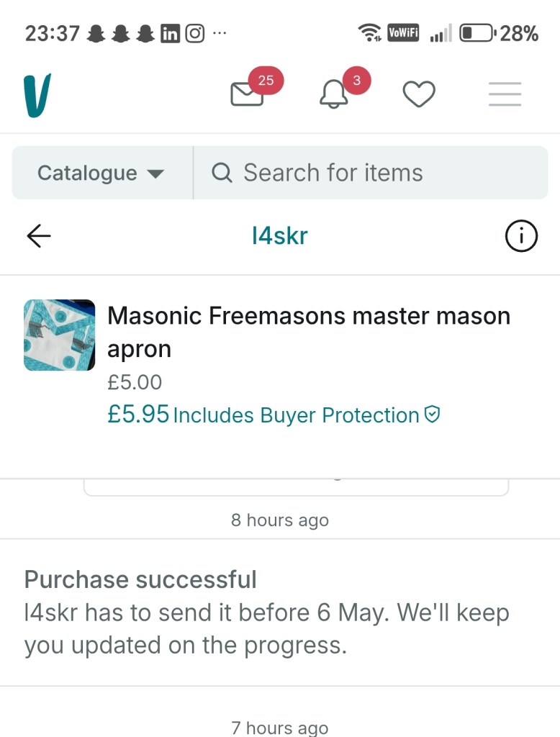
Task: Tap the £5.95 total price
Action: point(138,415)
